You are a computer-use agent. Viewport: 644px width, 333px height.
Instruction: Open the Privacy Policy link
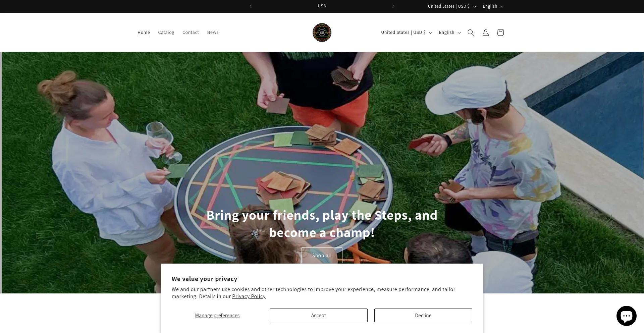(x=249, y=296)
